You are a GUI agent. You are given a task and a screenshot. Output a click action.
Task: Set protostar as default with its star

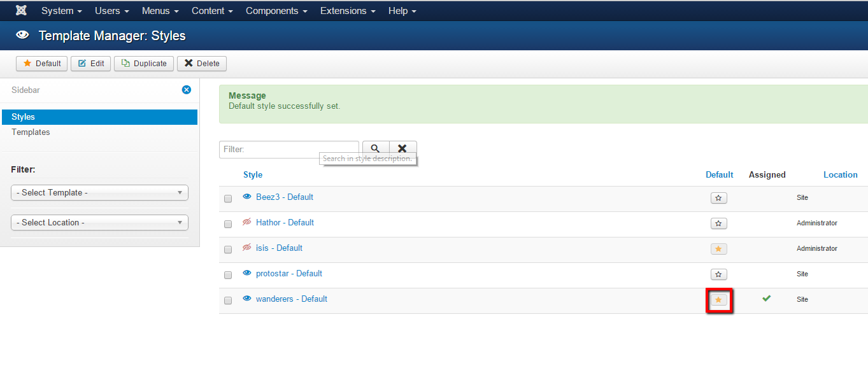tap(718, 274)
